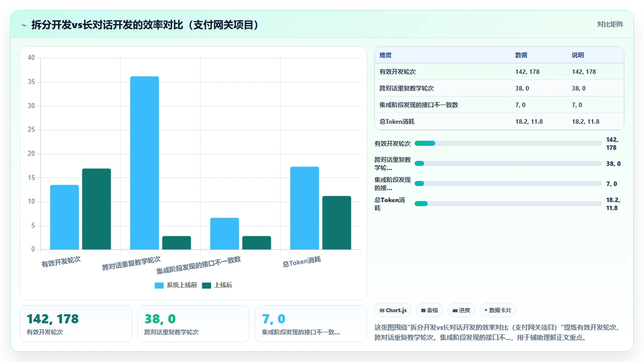Click the y-axis value 25
The height and width of the screenshot is (362, 644).
tap(31, 130)
